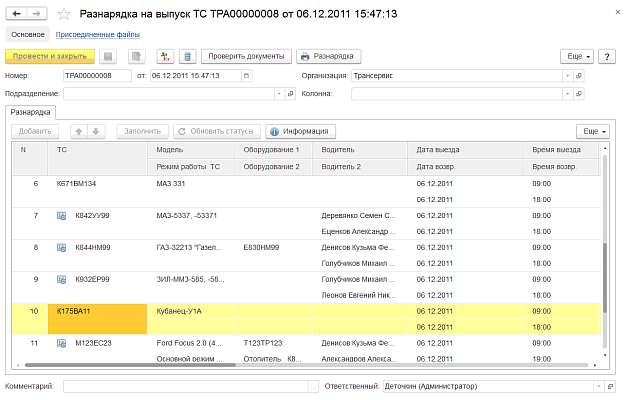Click Проверить документы button
The width and height of the screenshot is (627, 400).
[x=246, y=57]
